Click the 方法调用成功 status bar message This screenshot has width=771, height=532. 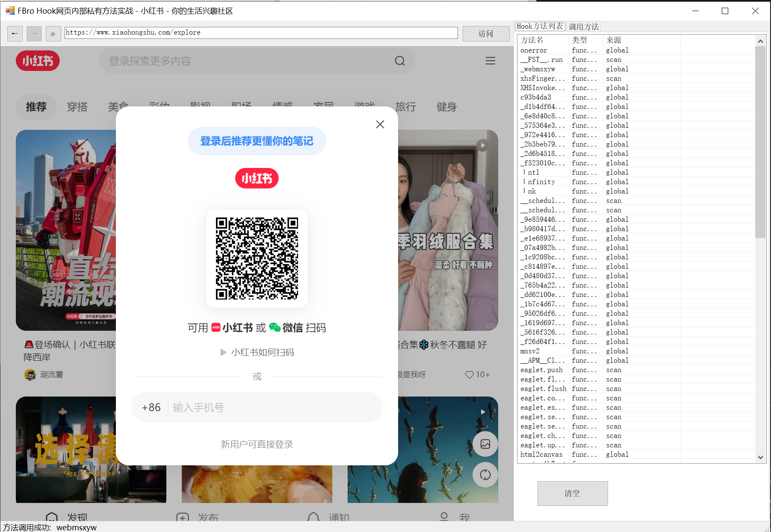click(x=50, y=527)
